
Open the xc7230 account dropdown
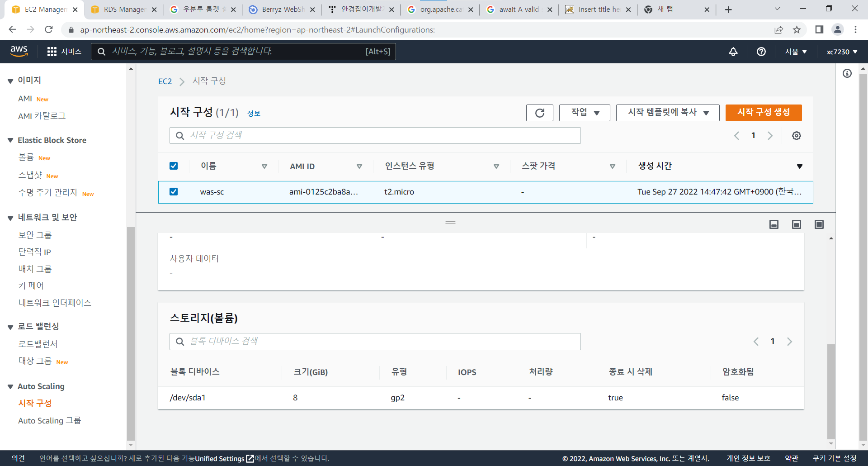point(842,52)
